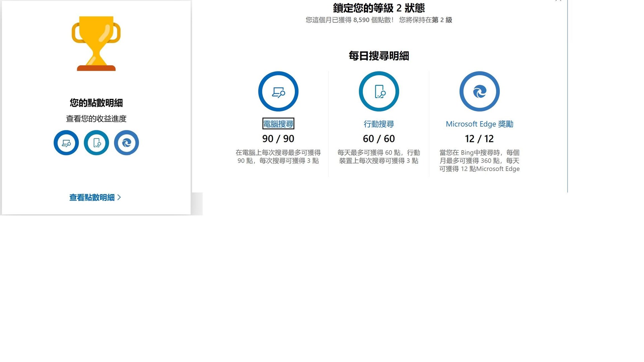This screenshot has height=362, width=644.
Task: Click the 90 / 90 PC search score
Action: coord(278,138)
